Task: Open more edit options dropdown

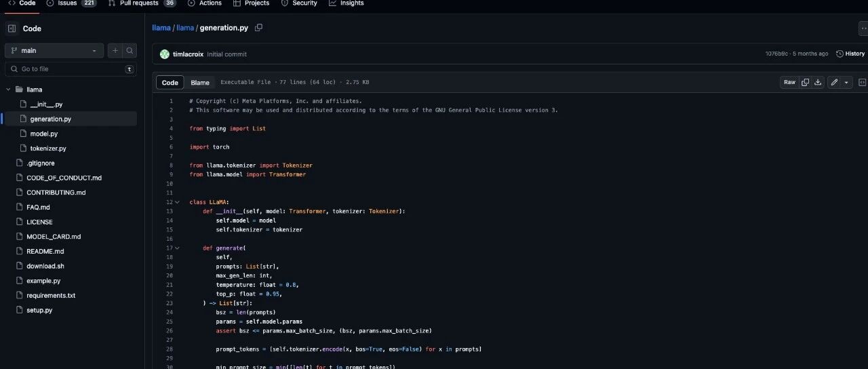Action: pyautogui.click(x=847, y=82)
